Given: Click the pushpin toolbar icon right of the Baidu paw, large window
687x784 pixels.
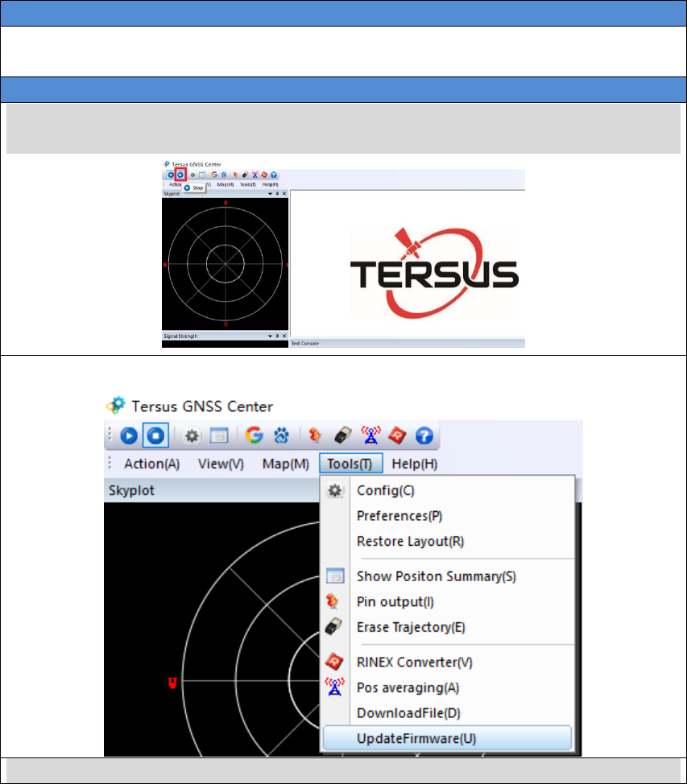Looking at the screenshot, I should (x=315, y=435).
